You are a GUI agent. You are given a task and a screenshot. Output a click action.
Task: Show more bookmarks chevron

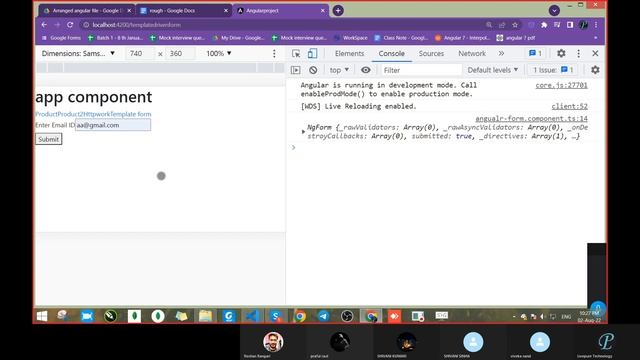click(596, 38)
